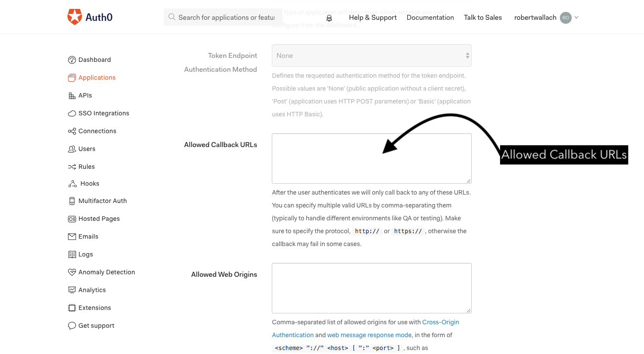Click the Dashboard gauge icon in sidebar
Screen dimensions: 644x354
point(72,60)
